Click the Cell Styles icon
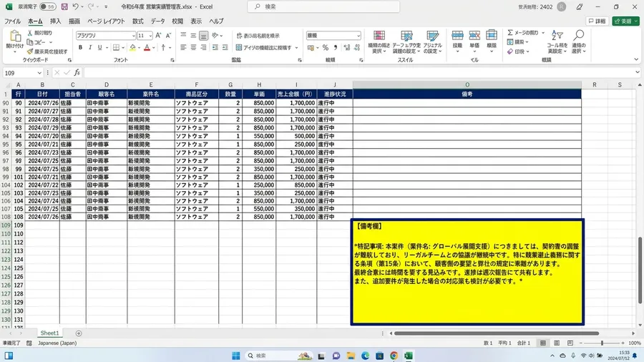This screenshot has width=644, height=362. [x=432, y=36]
